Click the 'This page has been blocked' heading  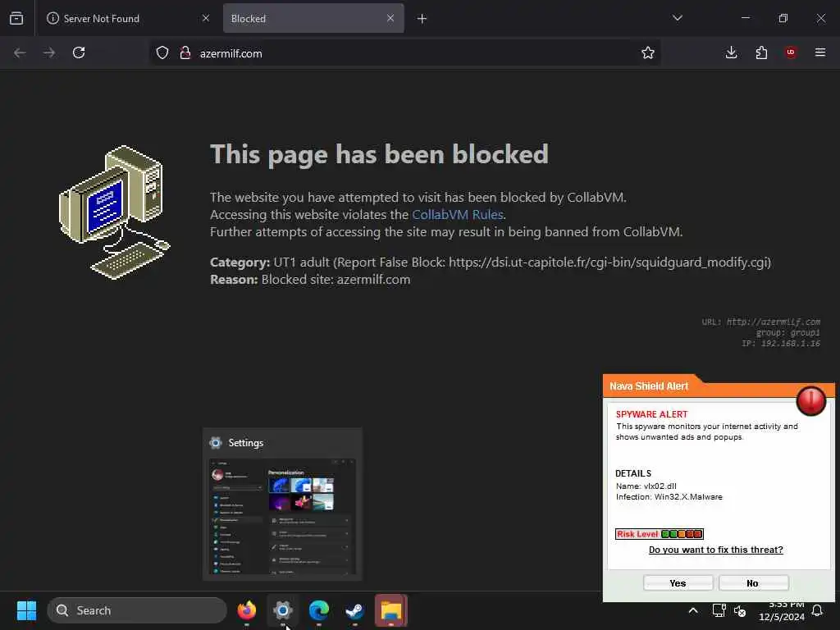click(379, 155)
